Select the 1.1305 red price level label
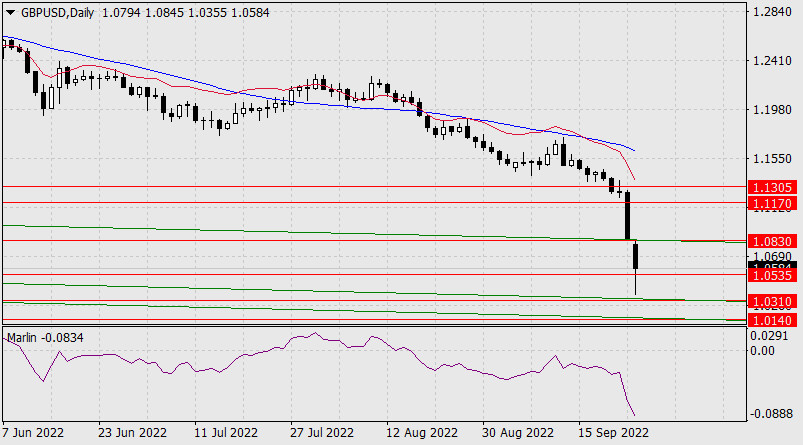The width and height of the screenshot is (803, 445). coord(772,187)
